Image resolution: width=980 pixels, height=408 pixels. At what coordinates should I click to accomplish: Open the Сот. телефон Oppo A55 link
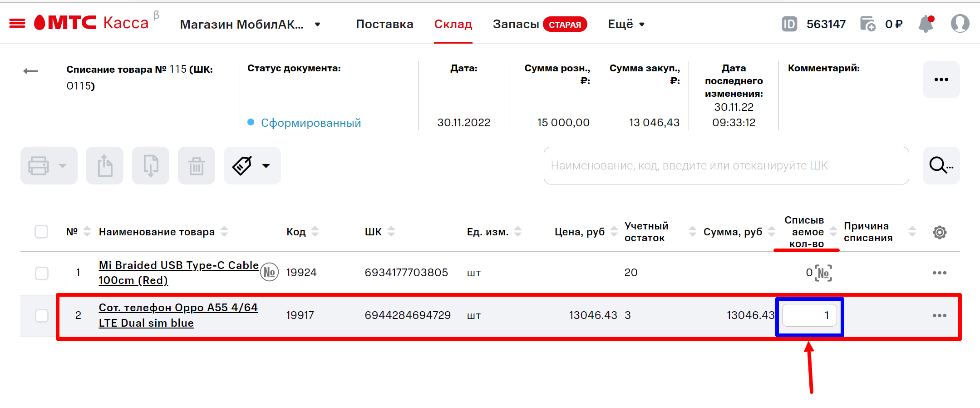click(x=178, y=315)
